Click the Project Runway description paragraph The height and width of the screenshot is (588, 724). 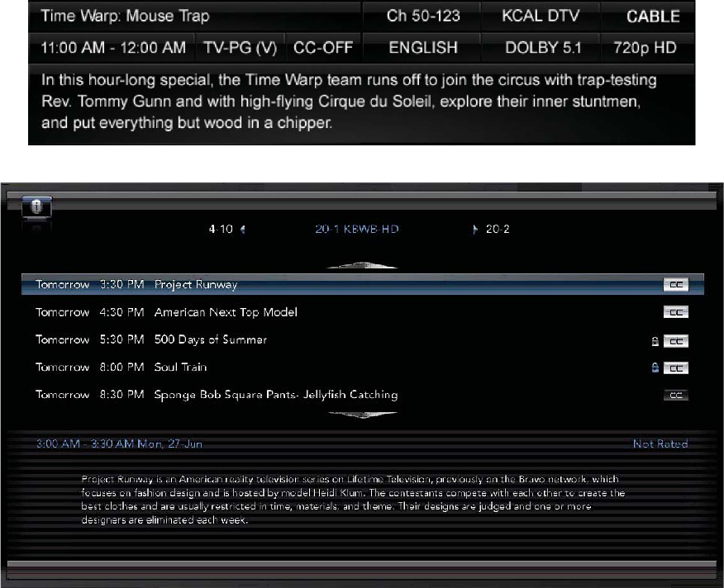[x=353, y=500]
